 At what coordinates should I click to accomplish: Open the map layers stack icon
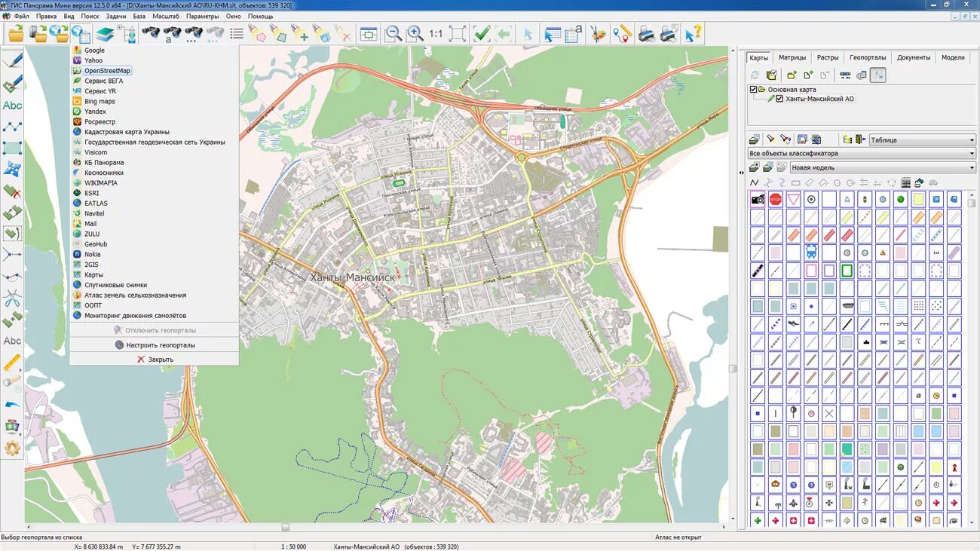tap(105, 33)
